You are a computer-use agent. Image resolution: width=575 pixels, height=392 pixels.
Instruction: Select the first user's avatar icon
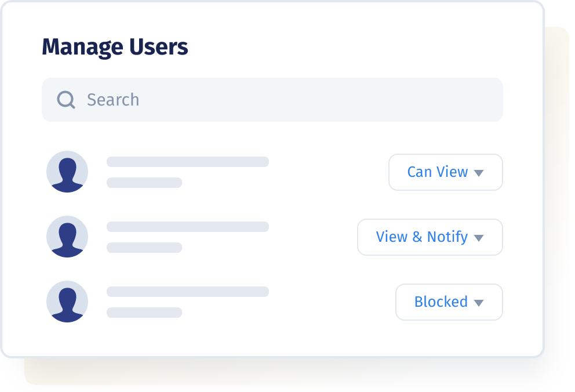pyautogui.click(x=67, y=172)
